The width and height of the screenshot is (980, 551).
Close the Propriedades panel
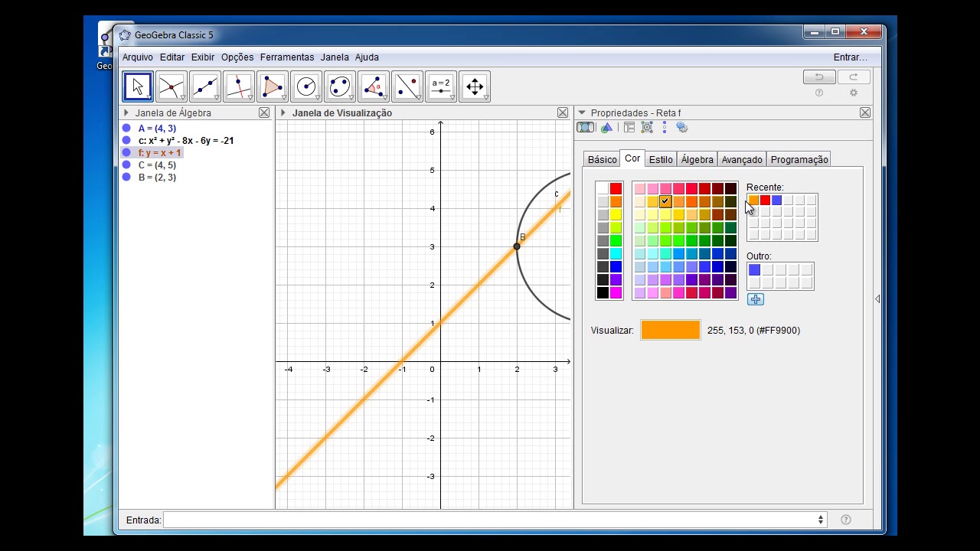click(x=864, y=112)
